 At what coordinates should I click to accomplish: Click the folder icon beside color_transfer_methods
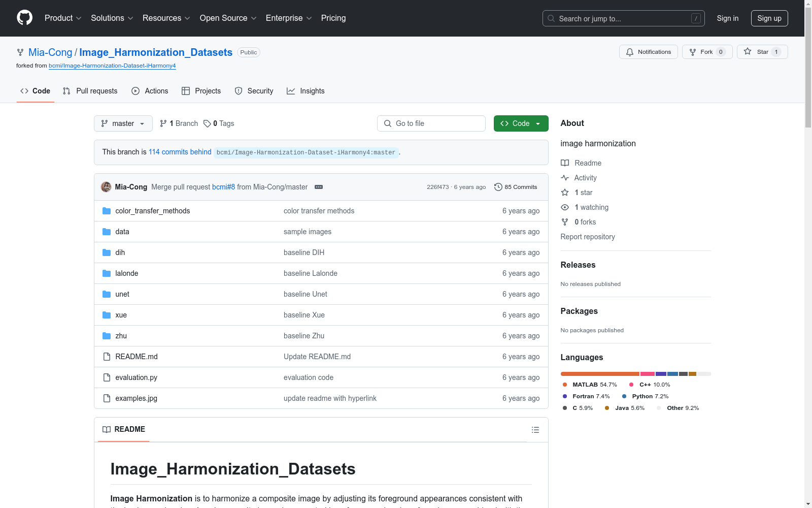[x=107, y=211]
